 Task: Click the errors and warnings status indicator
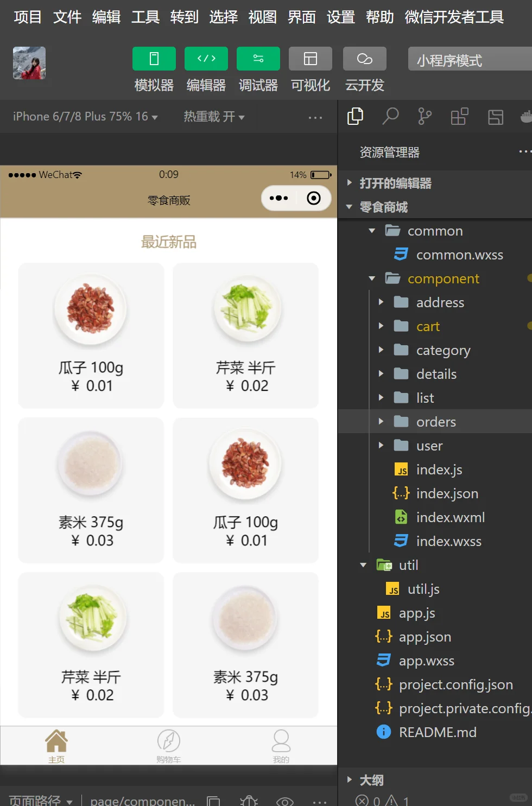pos(382,801)
